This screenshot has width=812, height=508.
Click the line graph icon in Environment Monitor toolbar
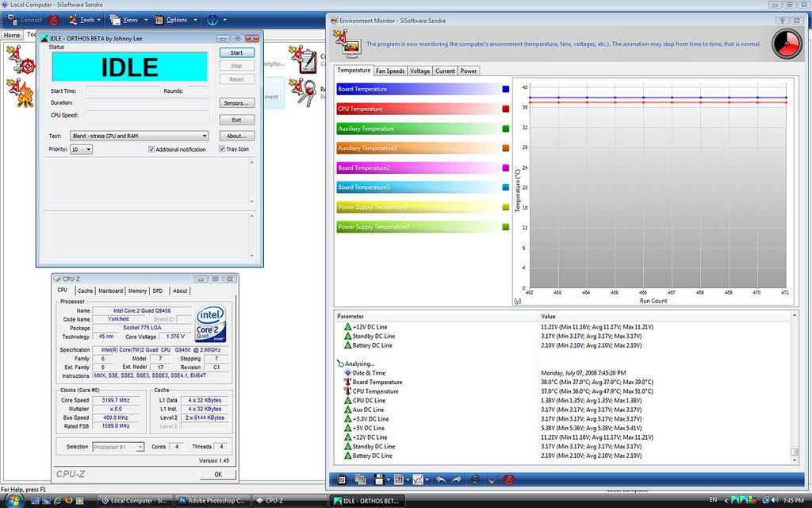[x=418, y=479]
